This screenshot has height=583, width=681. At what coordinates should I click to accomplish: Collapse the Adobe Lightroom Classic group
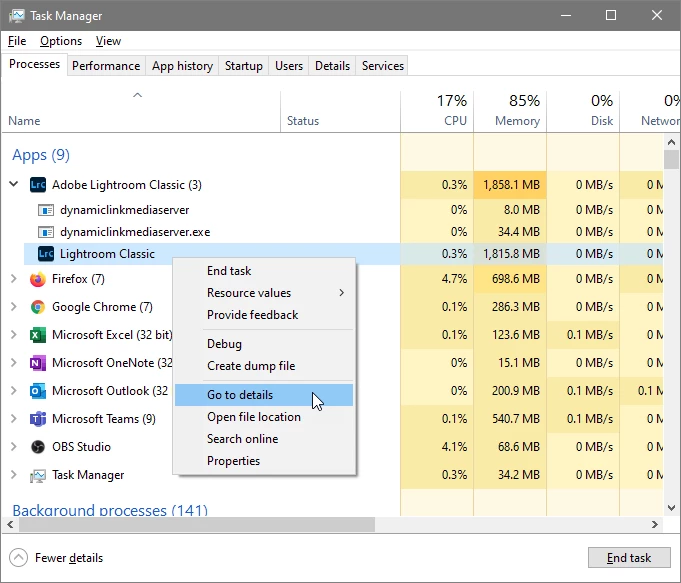(x=14, y=184)
